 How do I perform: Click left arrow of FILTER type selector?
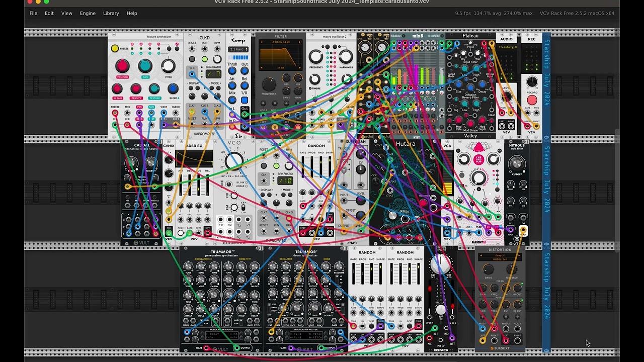pyautogui.click(x=261, y=42)
